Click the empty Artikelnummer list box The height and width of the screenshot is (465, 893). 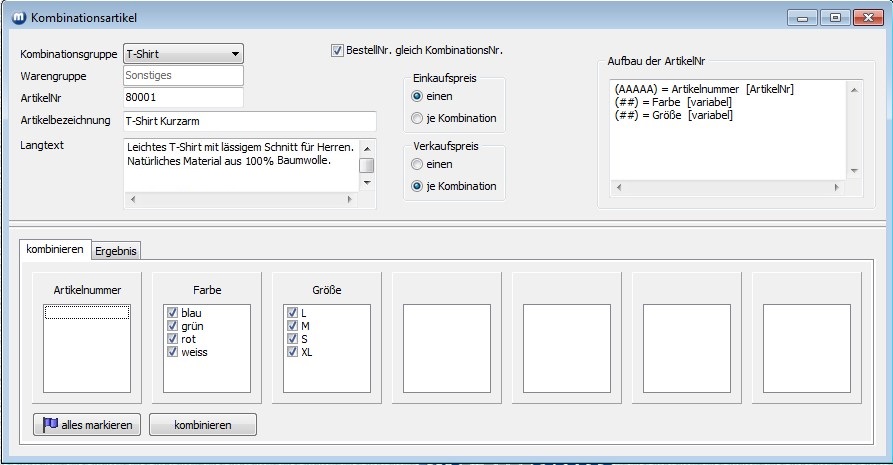click(x=87, y=350)
